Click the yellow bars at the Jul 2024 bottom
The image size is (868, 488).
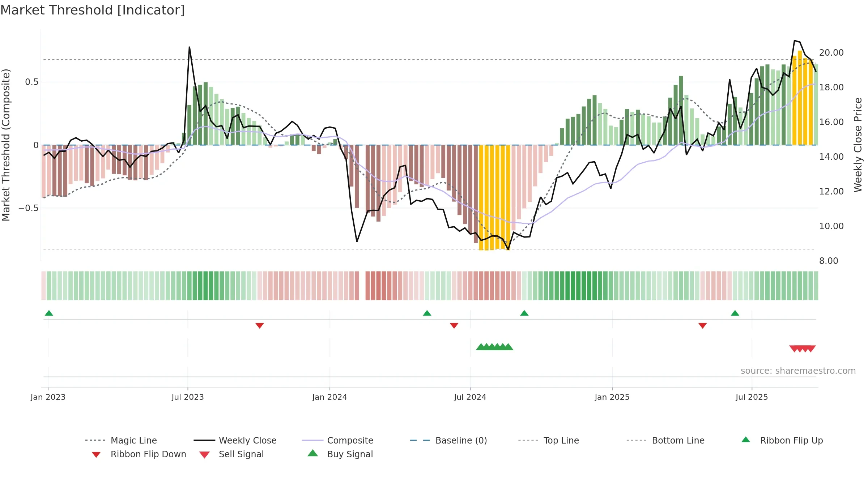point(494,197)
